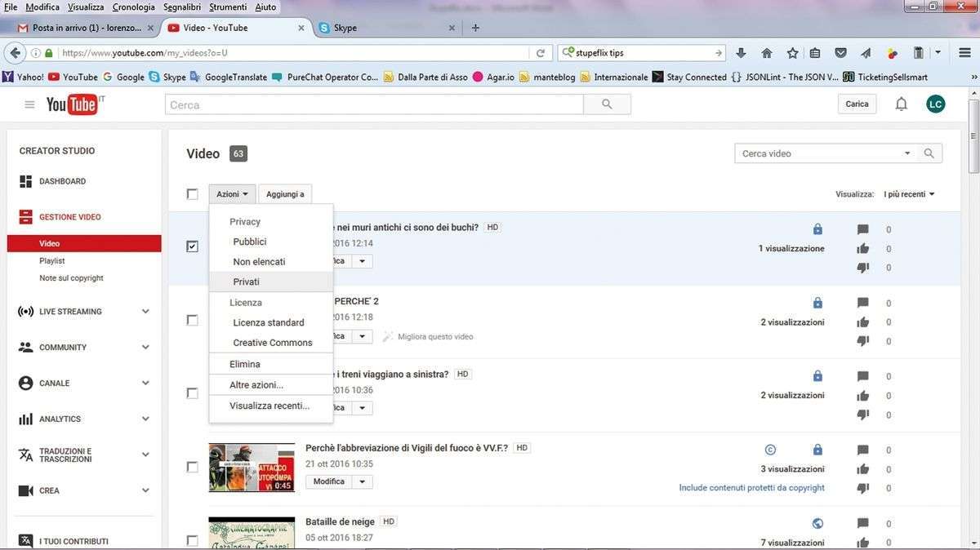This screenshot has width=980, height=550.
Task: Check the Vigili del fuoco video checkbox
Action: point(192,467)
